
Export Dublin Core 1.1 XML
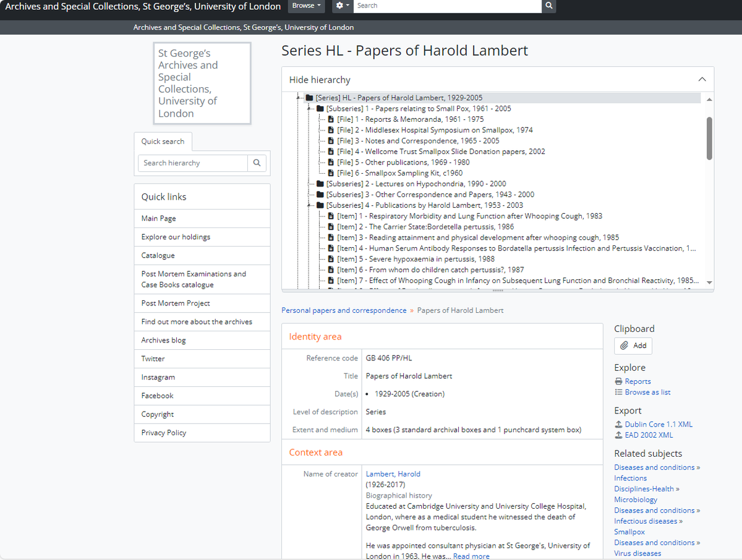pos(659,424)
